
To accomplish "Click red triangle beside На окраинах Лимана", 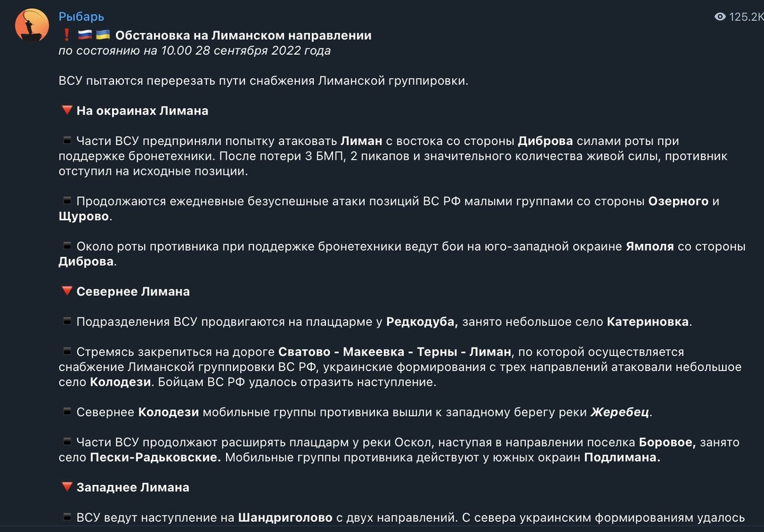I will [66, 111].
